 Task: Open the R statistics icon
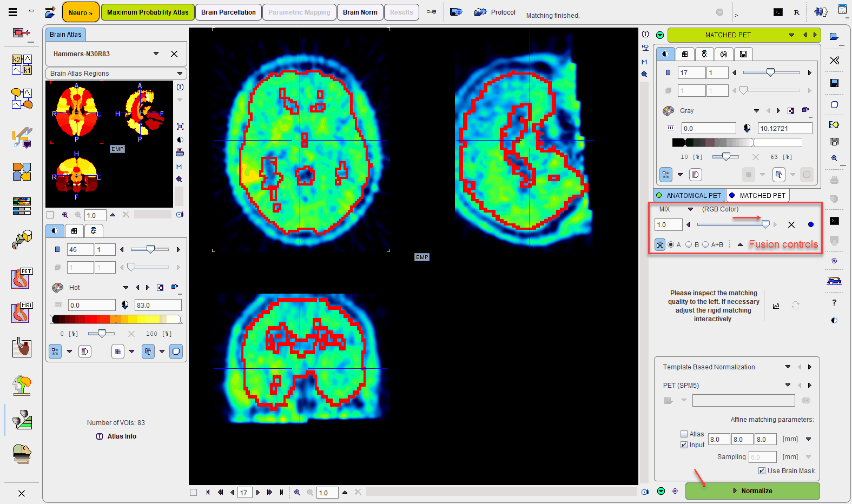[797, 12]
